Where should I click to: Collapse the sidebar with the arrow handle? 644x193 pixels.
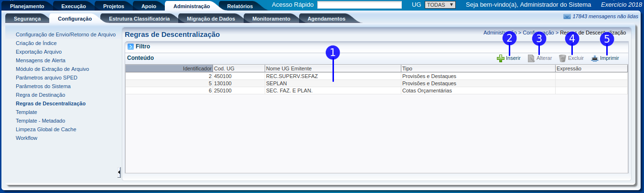click(119, 172)
